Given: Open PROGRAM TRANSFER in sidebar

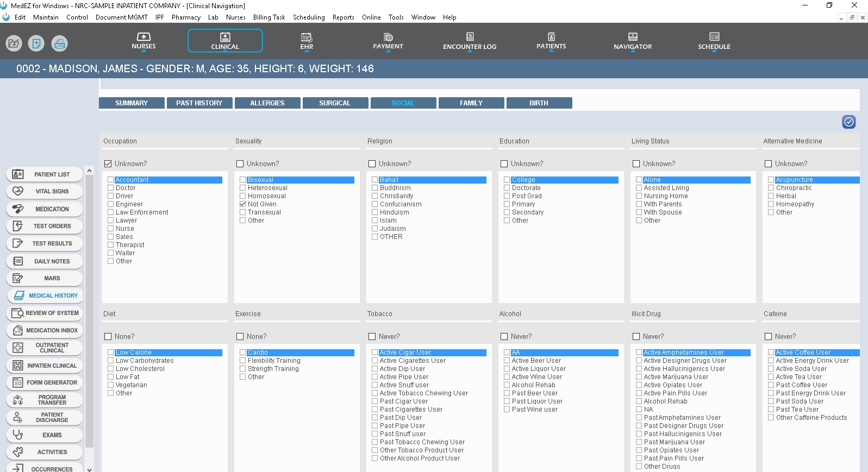Looking at the screenshot, I should point(45,400).
